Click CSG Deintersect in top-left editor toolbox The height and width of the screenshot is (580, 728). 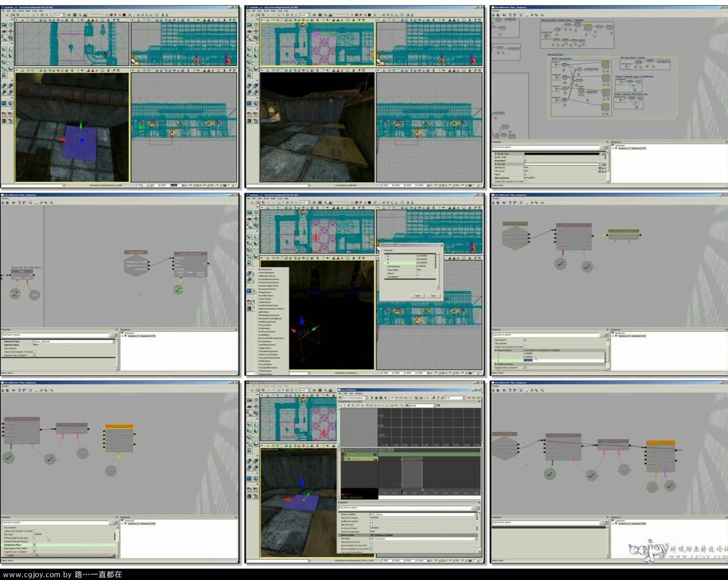point(11,92)
